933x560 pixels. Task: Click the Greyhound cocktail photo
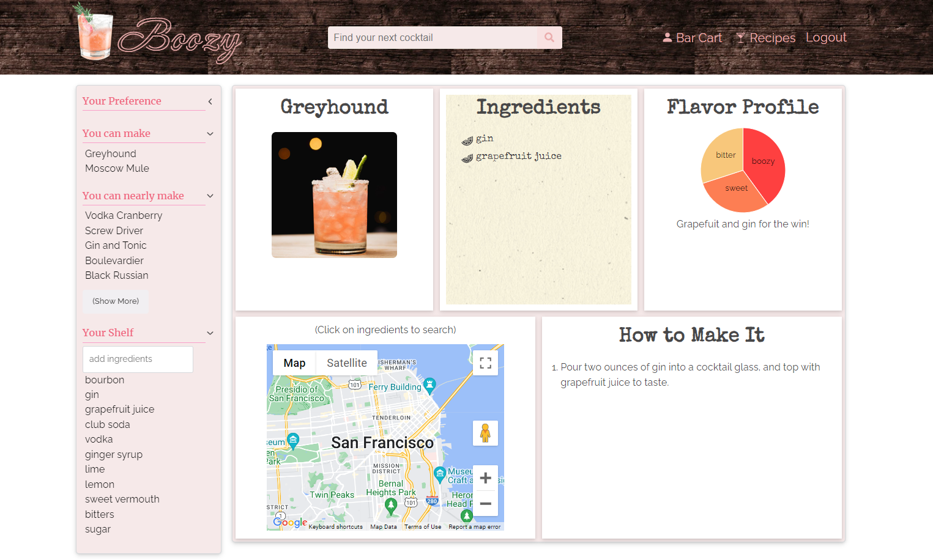click(x=334, y=195)
